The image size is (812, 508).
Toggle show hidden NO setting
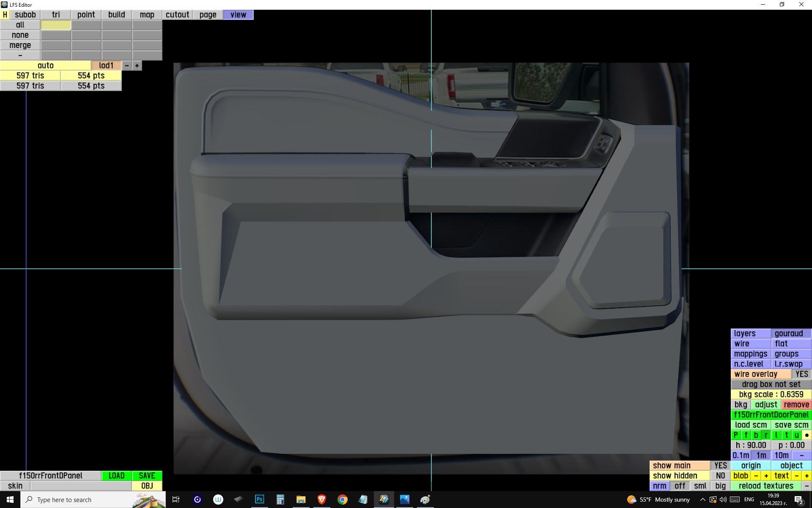pyautogui.click(x=720, y=476)
